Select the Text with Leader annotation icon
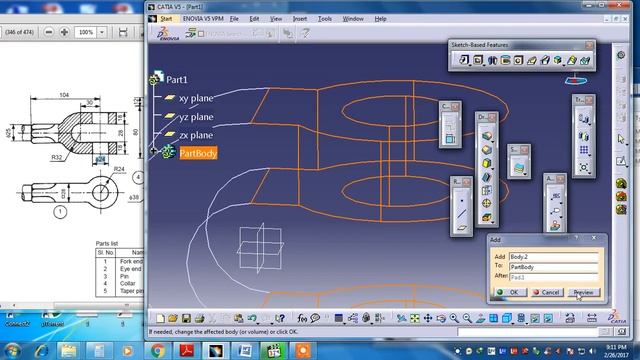 point(555,196)
